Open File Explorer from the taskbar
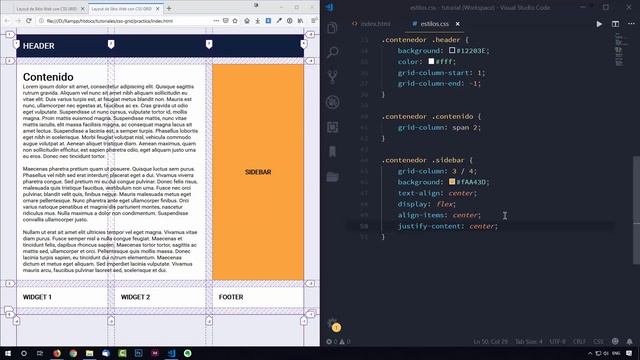This screenshot has width=640, height=360. coord(89,353)
